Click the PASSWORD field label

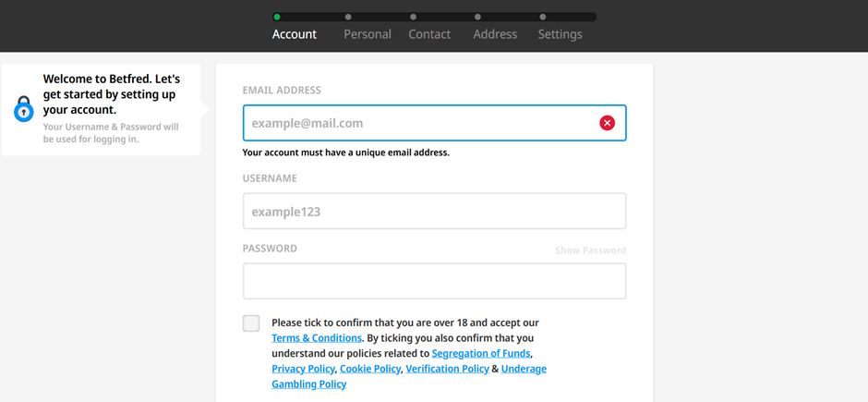[x=270, y=249]
